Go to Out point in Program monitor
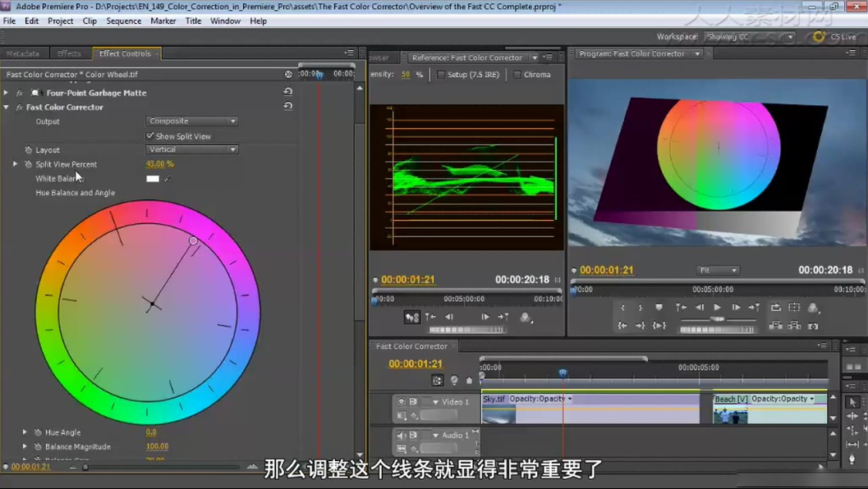 click(641, 326)
